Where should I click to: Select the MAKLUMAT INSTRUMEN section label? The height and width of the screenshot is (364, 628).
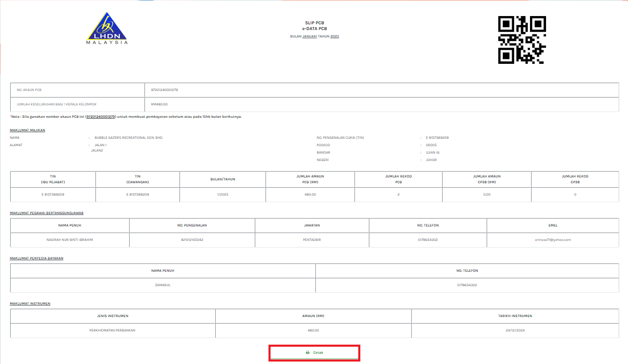click(30, 303)
